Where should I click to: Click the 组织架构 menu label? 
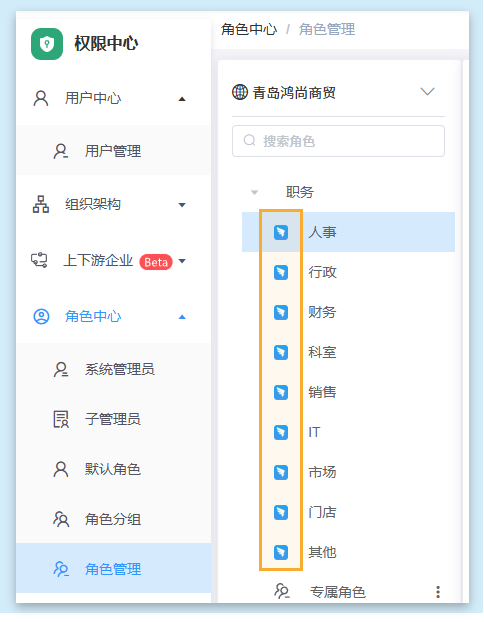(93, 204)
